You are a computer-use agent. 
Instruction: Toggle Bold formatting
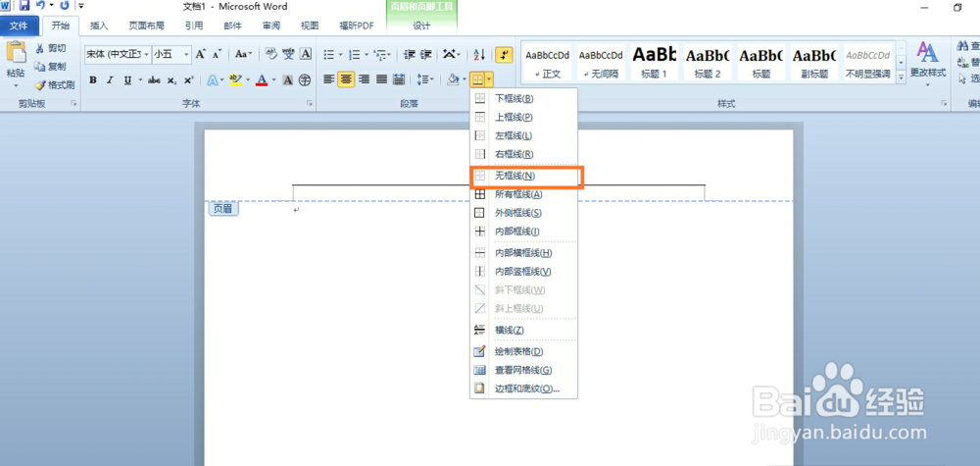[x=93, y=80]
